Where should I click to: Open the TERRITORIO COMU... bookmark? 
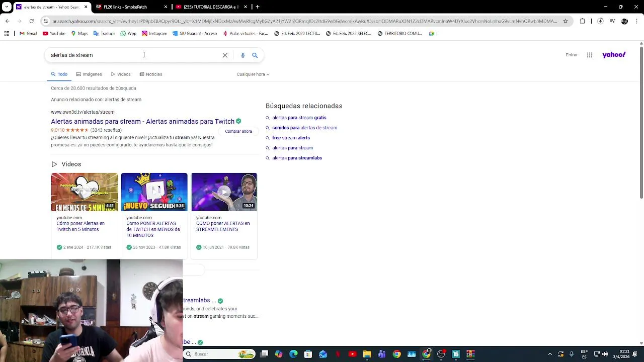point(400,34)
